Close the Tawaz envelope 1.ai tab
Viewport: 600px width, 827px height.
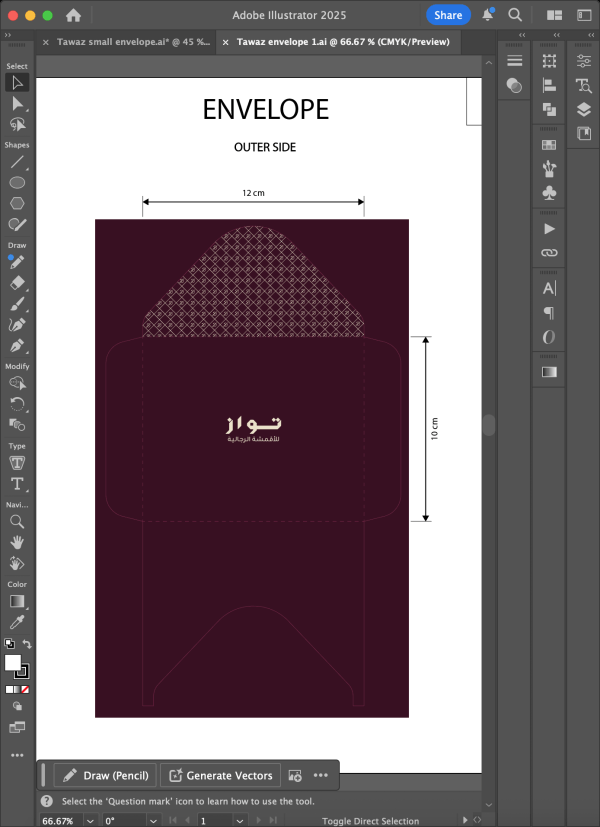pyautogui.click(x=225, y=42)
